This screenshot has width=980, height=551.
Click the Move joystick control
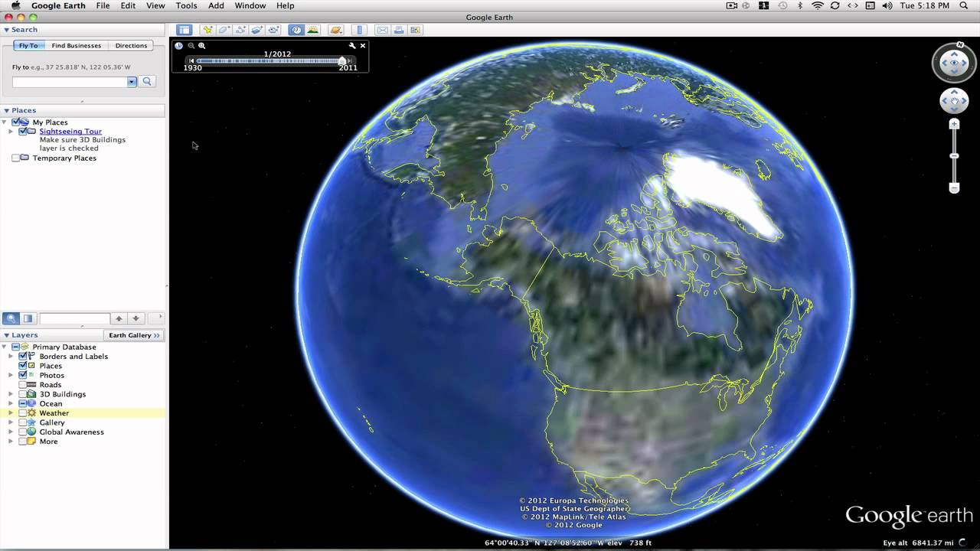[955, 100]
